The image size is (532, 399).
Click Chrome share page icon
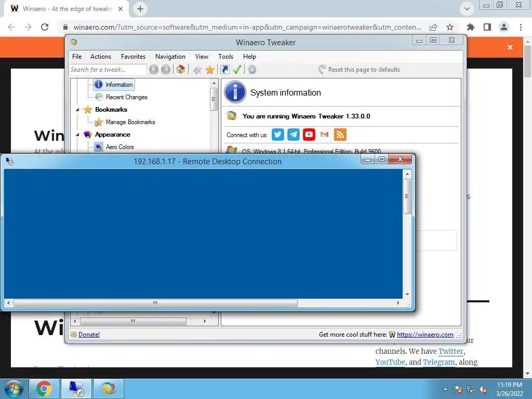433,27
